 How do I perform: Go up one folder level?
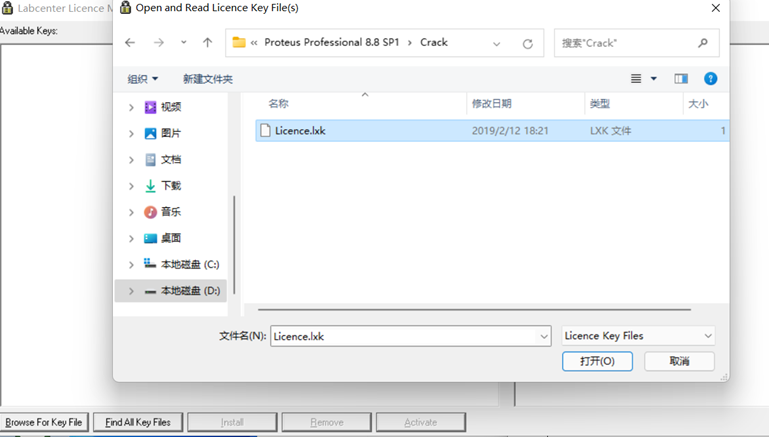point(207,43)
